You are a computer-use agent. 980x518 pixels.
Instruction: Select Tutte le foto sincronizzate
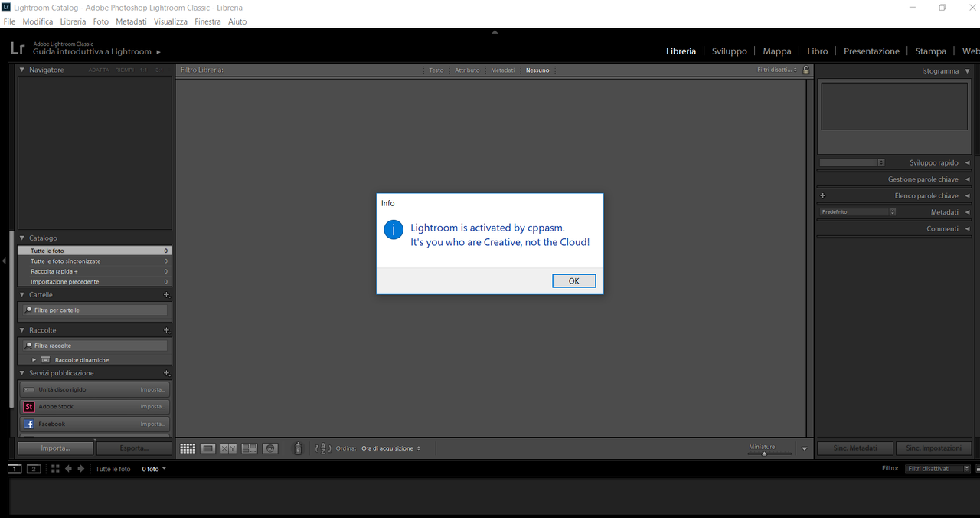[x=94, y=261]
